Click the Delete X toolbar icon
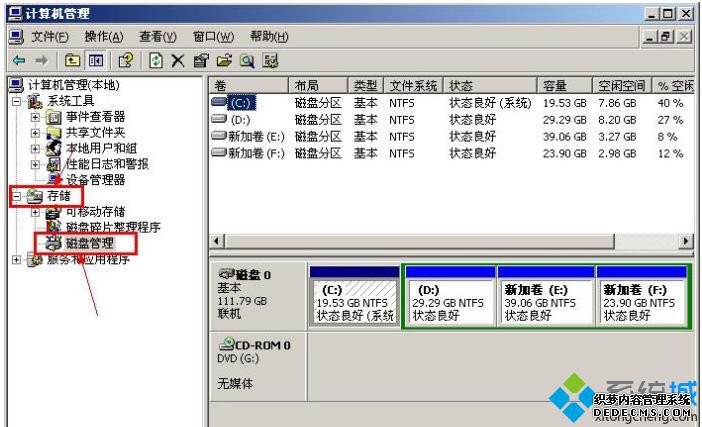This screenshot has width=702, height=427. click(178, 60)
